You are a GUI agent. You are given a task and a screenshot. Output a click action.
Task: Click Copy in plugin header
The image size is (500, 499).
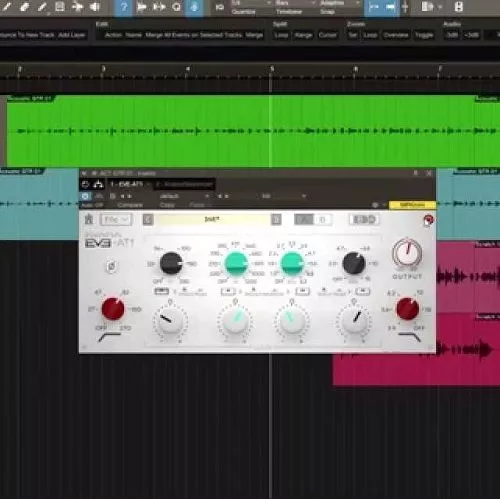[x=167, y=205]
